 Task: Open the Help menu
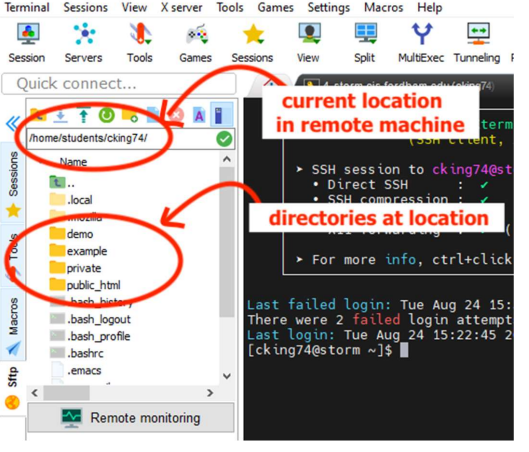(429, 7)
